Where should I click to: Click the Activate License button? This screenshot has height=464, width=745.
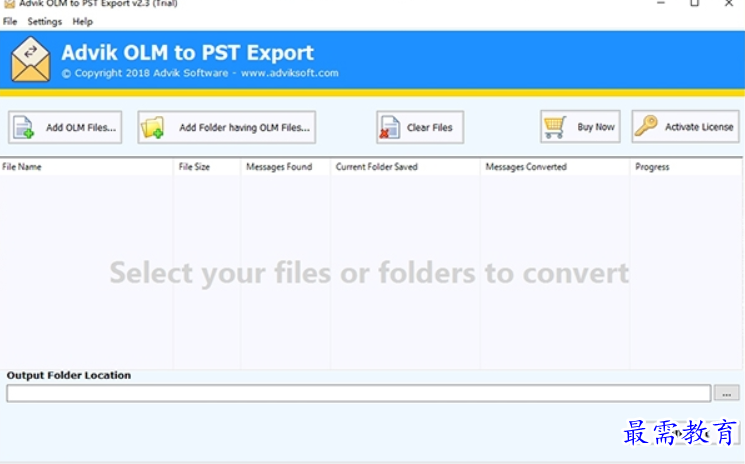[686, 127]
